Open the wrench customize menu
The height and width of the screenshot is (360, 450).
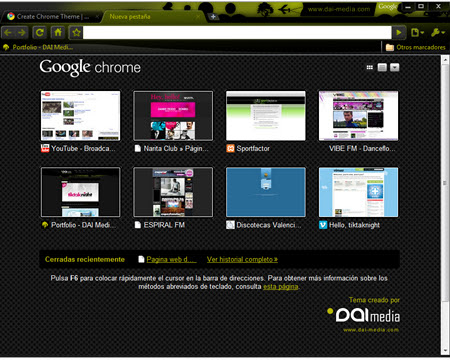point(437,32)
